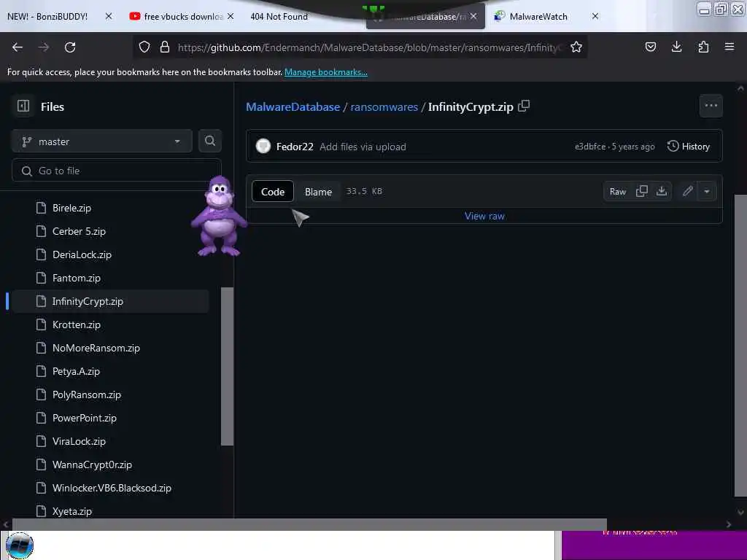Select the Blame view tab
This screenshot has height=560, width=747.
pos(318,192)
